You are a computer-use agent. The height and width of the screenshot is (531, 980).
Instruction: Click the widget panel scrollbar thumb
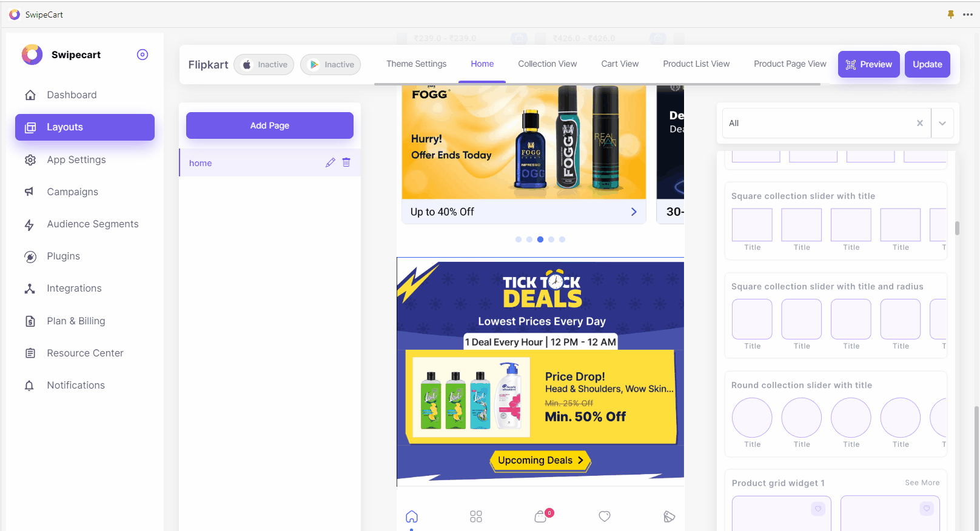(x=957, y=228)
